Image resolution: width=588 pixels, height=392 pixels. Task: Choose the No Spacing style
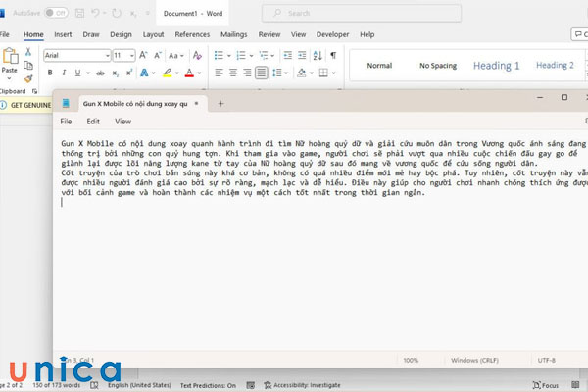(438, 66)
